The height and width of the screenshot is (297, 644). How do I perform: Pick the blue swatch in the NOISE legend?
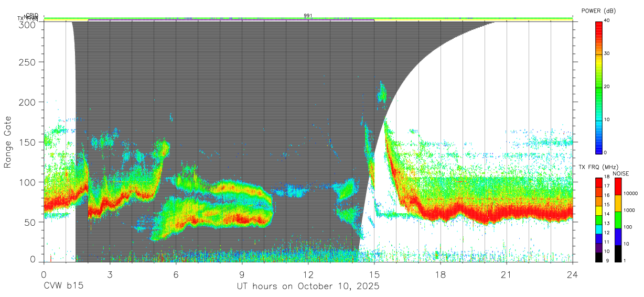[618, 237]
